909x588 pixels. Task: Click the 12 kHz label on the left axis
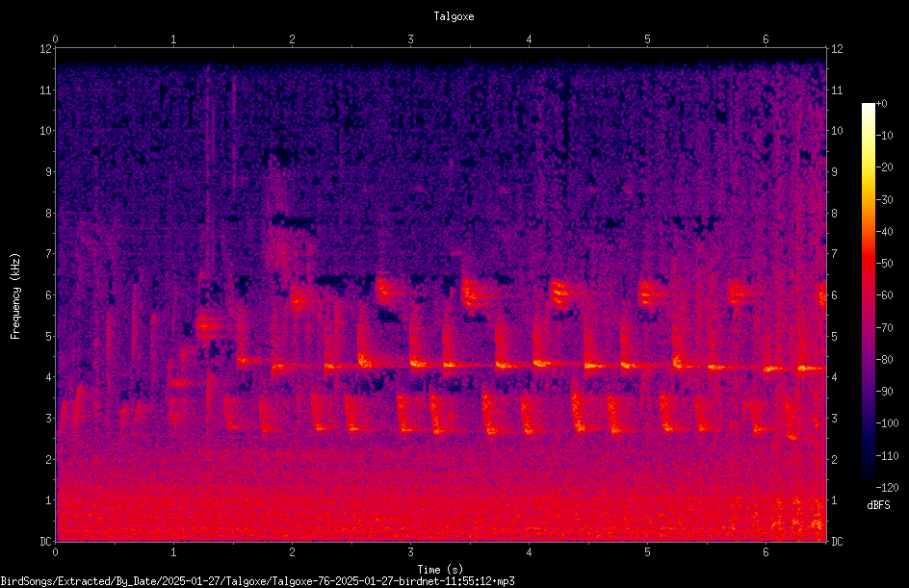click(46, 49)
